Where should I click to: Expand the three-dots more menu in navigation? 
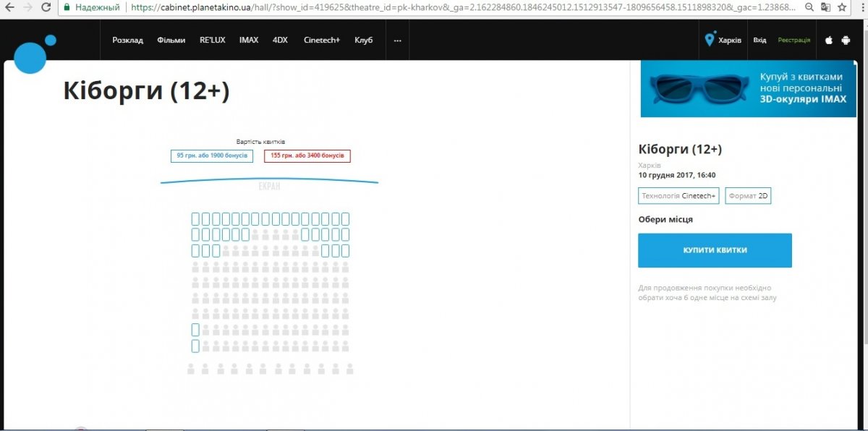397,40
